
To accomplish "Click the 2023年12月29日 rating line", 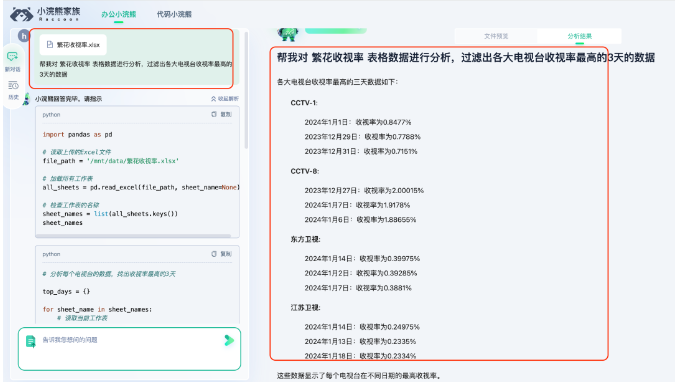I will pos(363,137).
